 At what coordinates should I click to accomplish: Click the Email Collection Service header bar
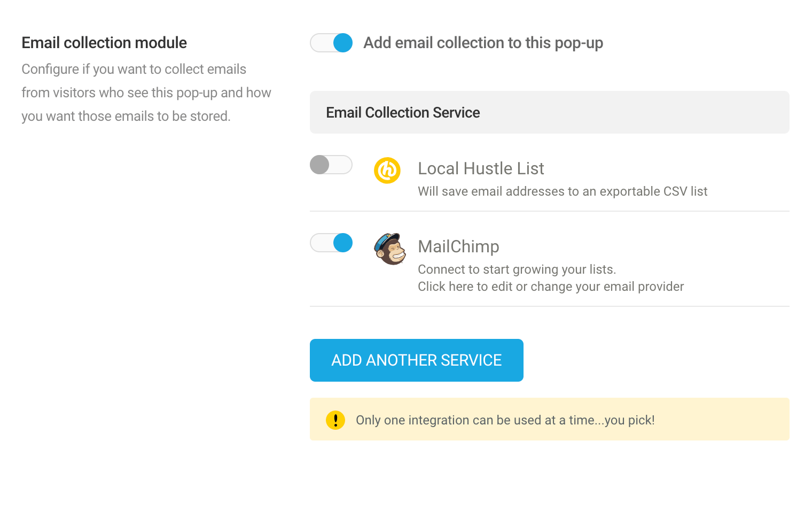pos(549,112)
